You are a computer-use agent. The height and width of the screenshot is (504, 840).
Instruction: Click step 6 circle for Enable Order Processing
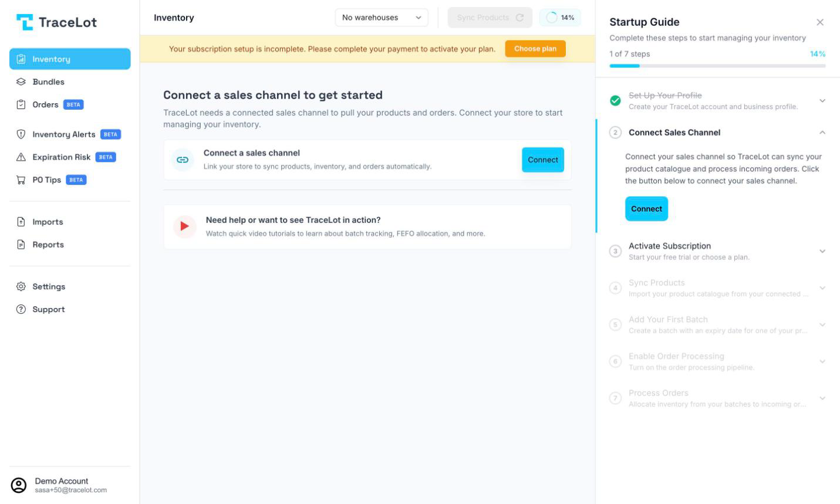(615, 361)
